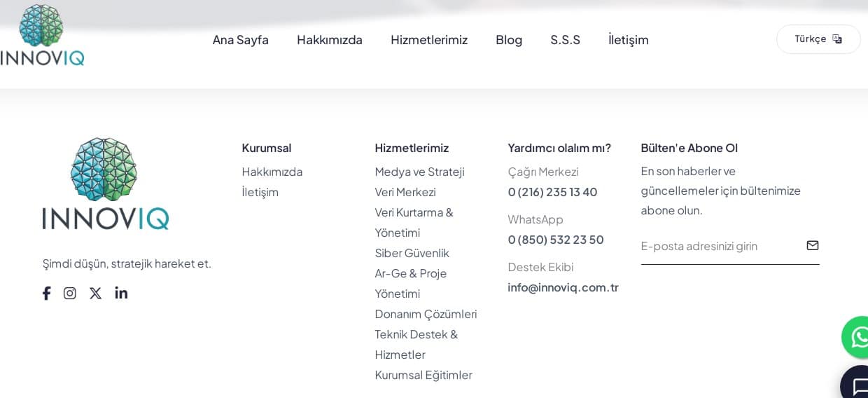
Task: Click the InnovIQ brain logo in footer
Action: tap(105, 184)
